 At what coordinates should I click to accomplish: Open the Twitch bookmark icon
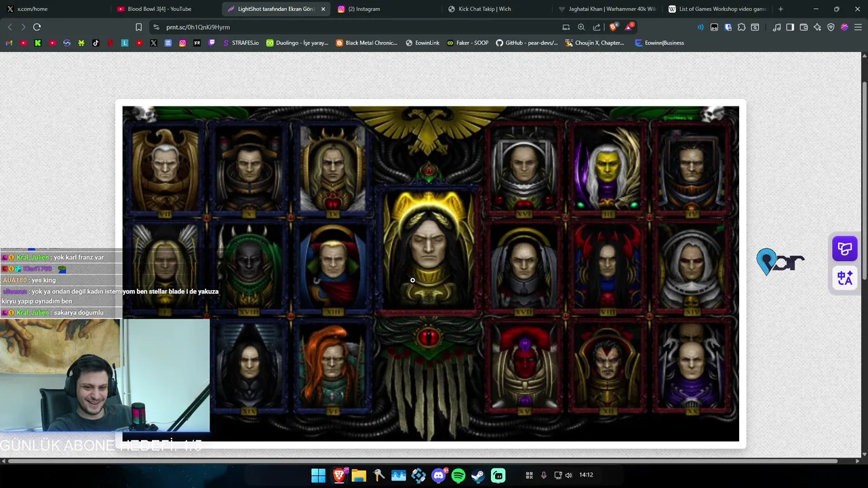[x=212, y=43]
